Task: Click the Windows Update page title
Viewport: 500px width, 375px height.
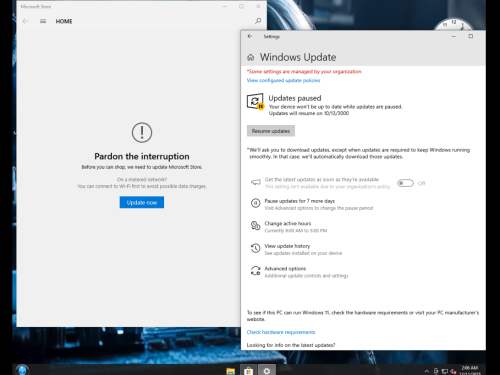Action: click(298, 57)
